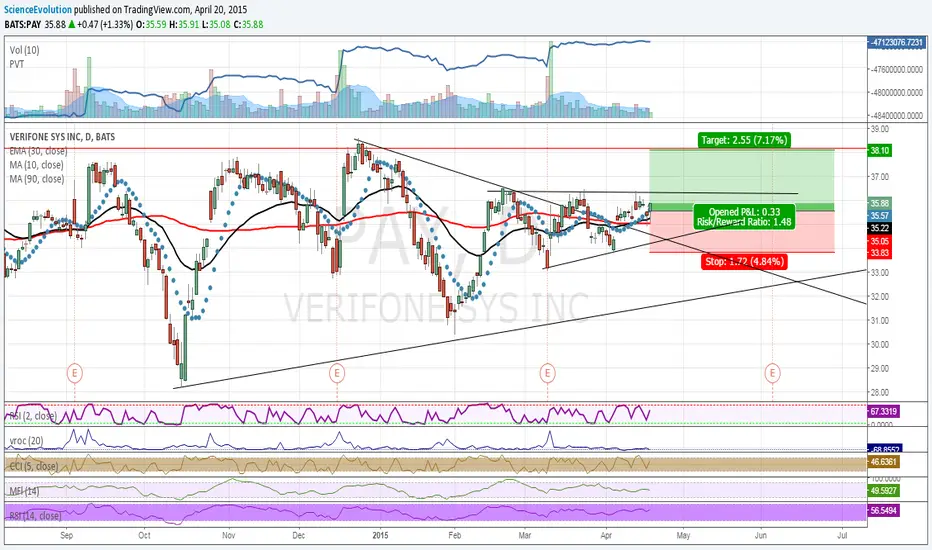
Task: Click the 67.3319 RSI value tag
Action: (884, 411)
